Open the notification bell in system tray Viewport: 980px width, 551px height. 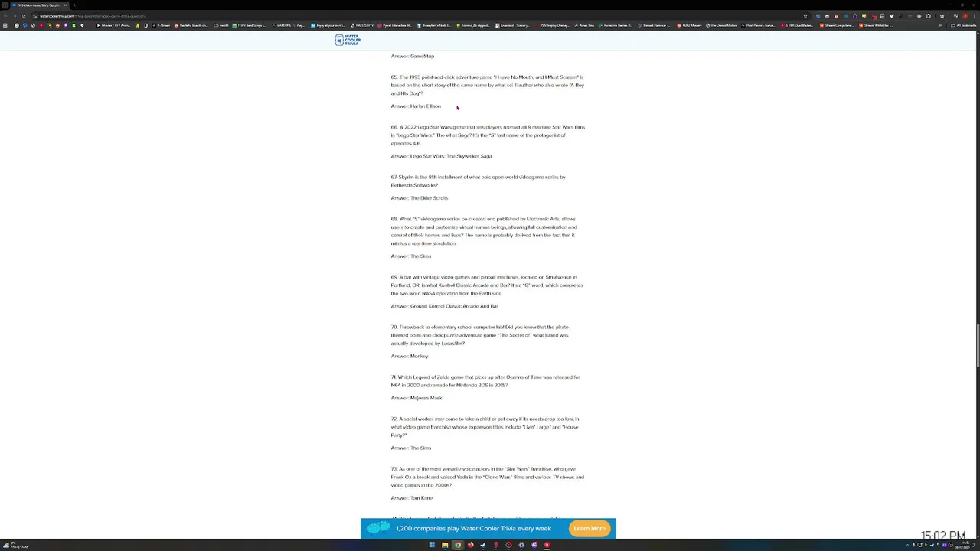click(x=973, y=545)
